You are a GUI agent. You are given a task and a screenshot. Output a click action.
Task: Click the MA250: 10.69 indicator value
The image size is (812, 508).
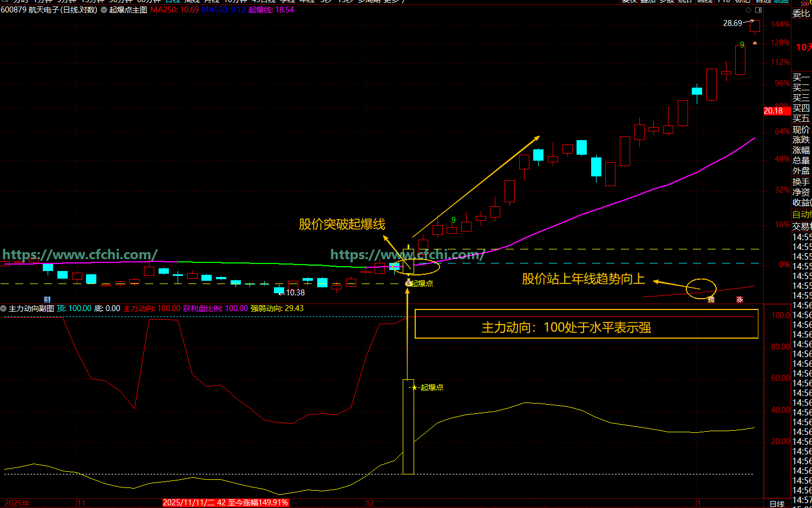pyautogui.click(x=175, y=10)
